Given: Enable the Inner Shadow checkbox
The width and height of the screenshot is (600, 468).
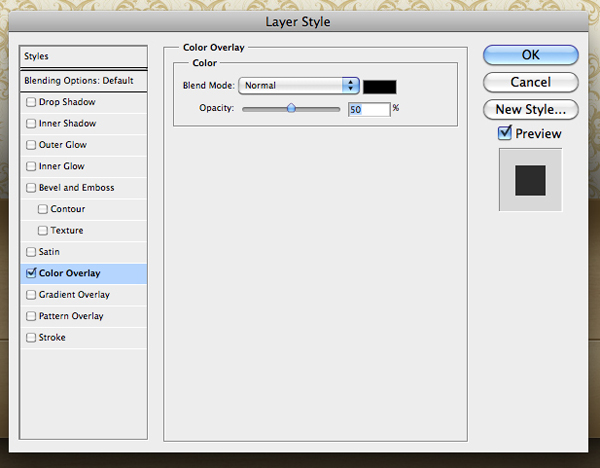Looking at the screenshot, I should click(31, 124).
